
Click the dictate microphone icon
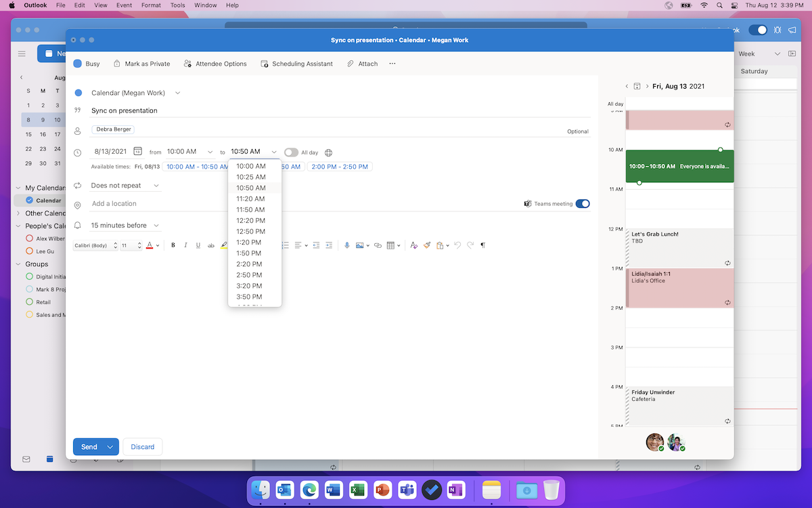coord(347,245)
